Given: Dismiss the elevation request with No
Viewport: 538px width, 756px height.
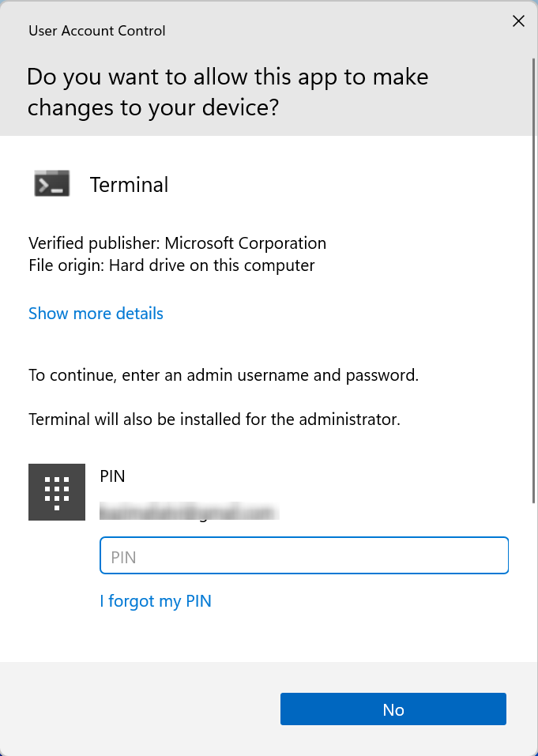Looking at the screenshot, I should 393,709.
